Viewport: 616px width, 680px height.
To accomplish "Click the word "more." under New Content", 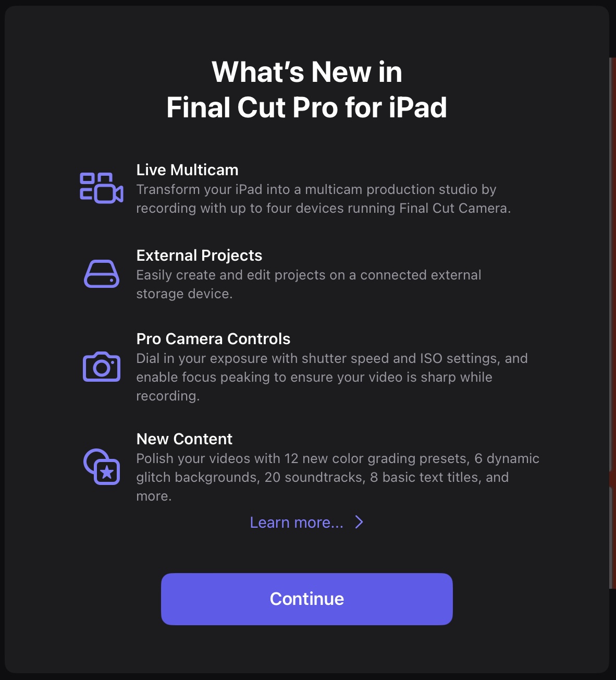I will point(154,496).
